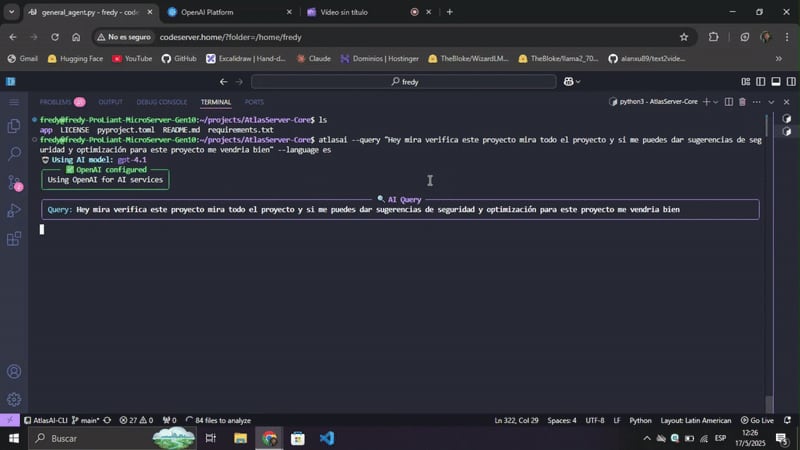The height and width of the screenshot is (450, 800).
Task: Change end of line sequence LF
Action: coord(617,420)
